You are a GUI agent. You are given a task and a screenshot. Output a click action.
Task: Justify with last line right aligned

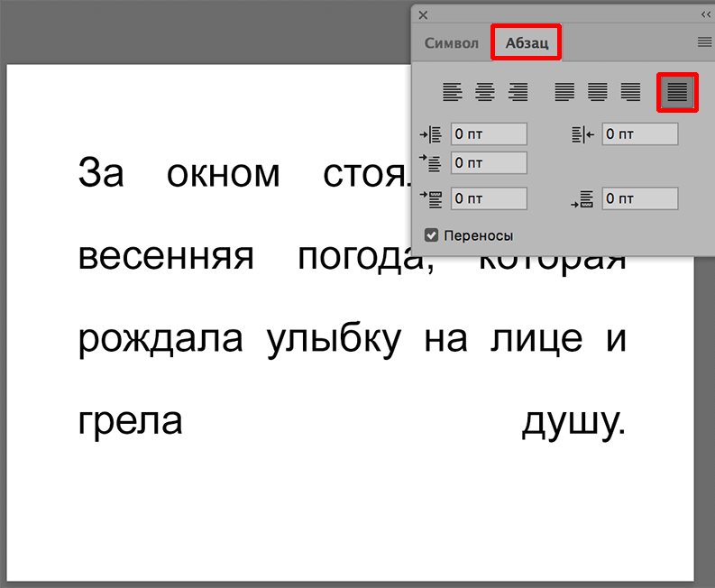pos(630,92)
